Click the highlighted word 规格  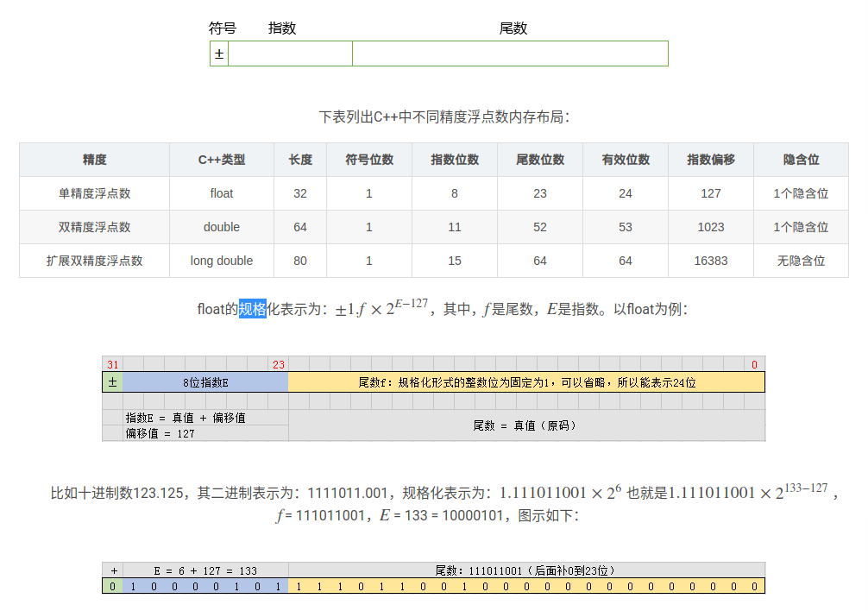pyautogui.click(x=253, y=309)
